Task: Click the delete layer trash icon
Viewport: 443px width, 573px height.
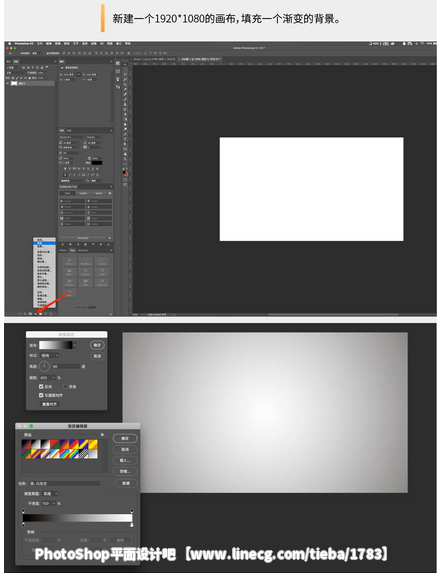Action: pyautogui.click(x=51, y=314)
